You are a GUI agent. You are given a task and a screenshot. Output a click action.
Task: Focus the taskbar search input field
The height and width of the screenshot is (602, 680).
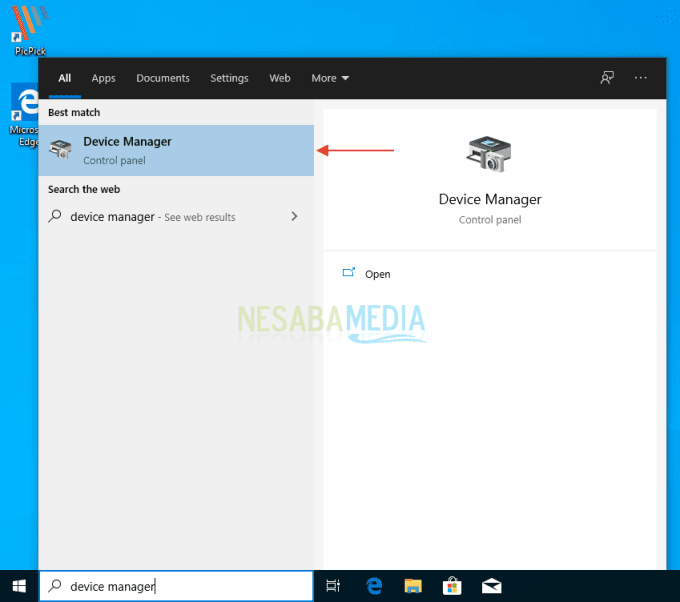pos(176,586)
